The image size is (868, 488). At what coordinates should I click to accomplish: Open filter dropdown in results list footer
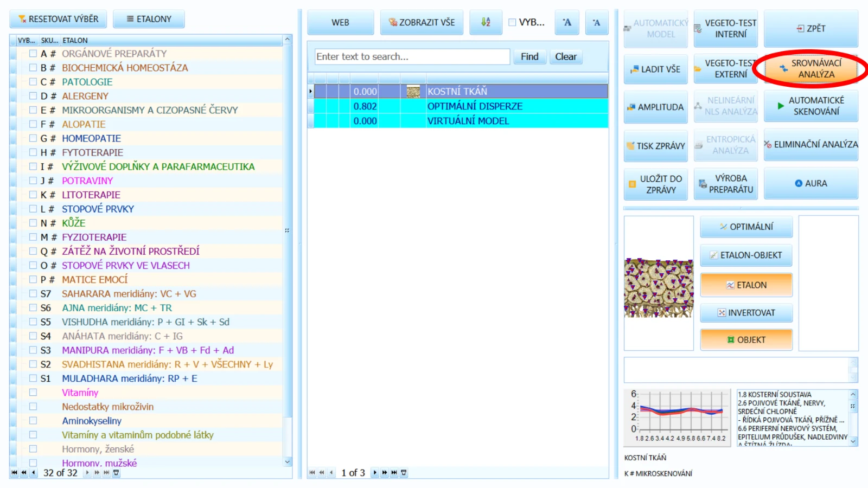(404, 473)
